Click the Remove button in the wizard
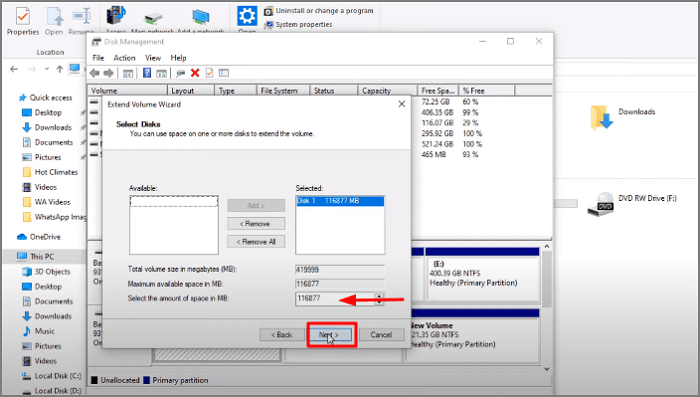Image resolution: width=700 pixels, height=397 pixels. [256, 223]
